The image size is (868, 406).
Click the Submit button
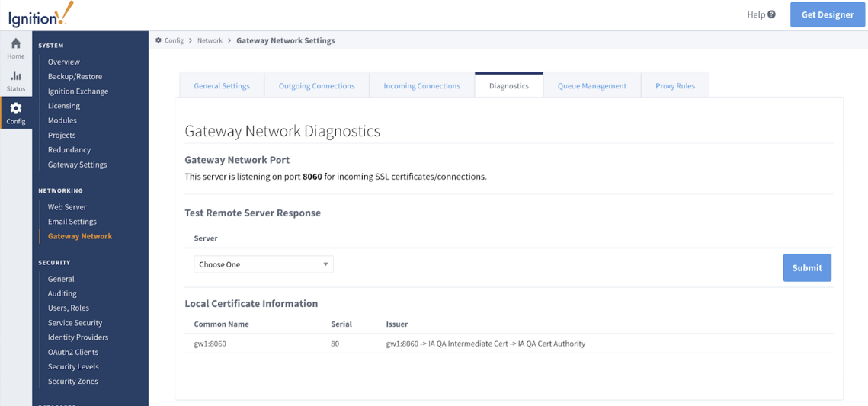tap(807, 267)
